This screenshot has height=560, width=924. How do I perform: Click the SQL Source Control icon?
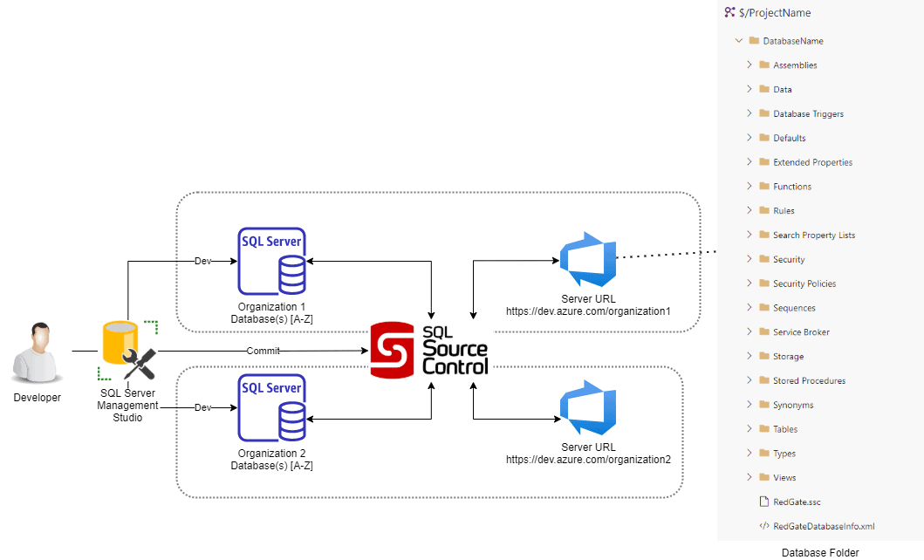[391, 350]
